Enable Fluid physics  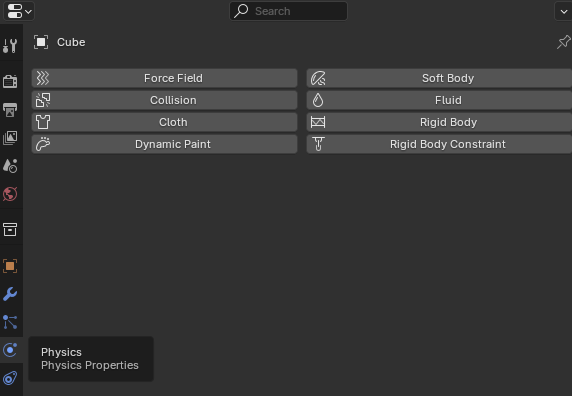(x=439, y=100)
